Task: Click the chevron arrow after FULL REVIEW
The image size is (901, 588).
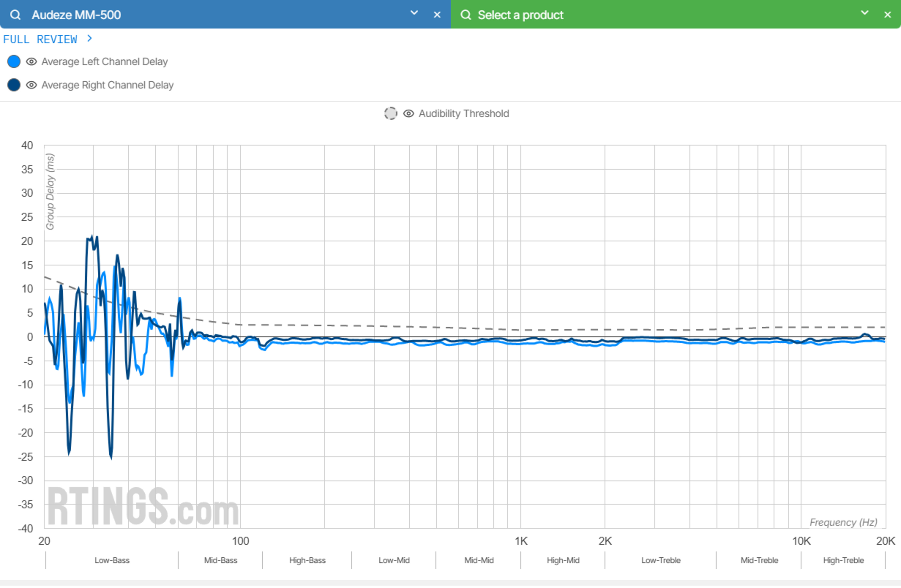Action: pyautogui.click(x=89, y=39)
